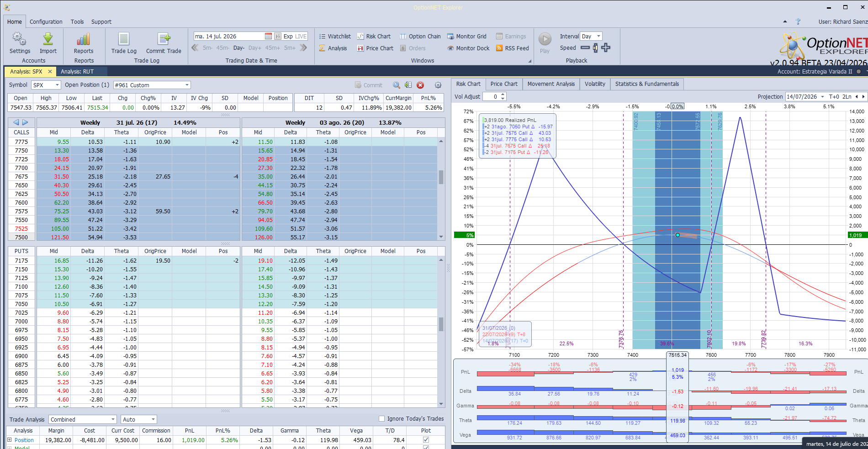Image resolution: width=868 pixels, height=449 pixels.
Task: Open the help question mark icon
Action: [798, 21]
